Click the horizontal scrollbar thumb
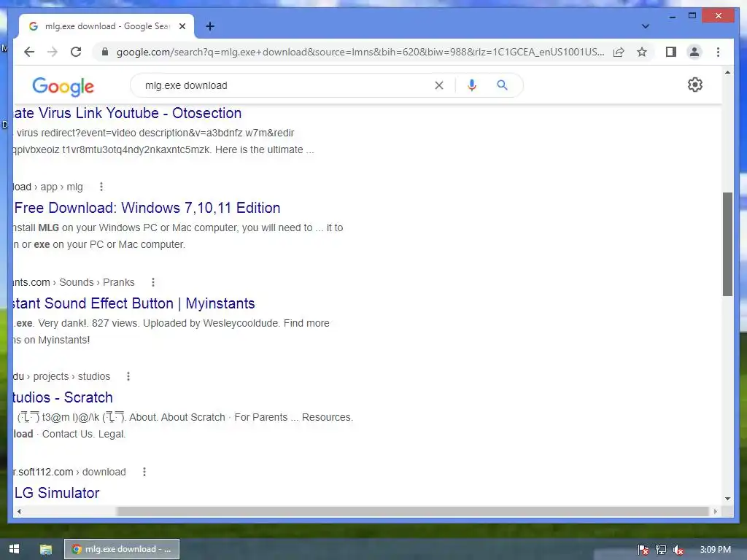747x560 pixels. coord(413,511)
